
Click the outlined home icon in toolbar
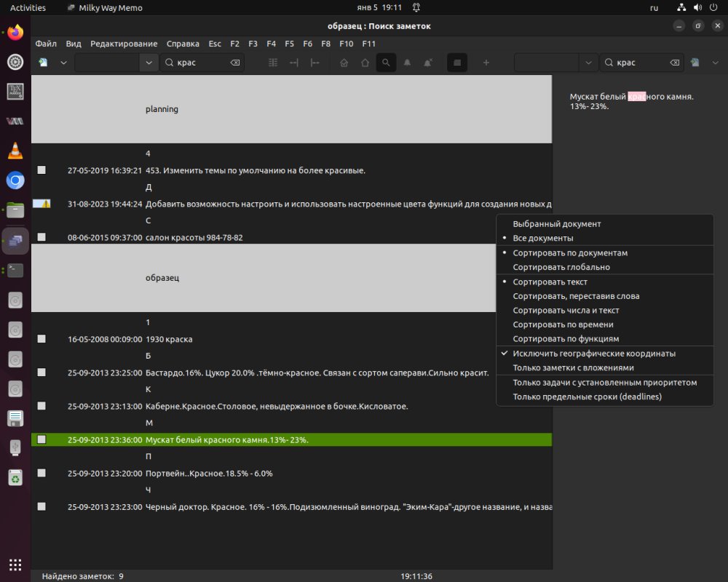[x=365, y=63]
